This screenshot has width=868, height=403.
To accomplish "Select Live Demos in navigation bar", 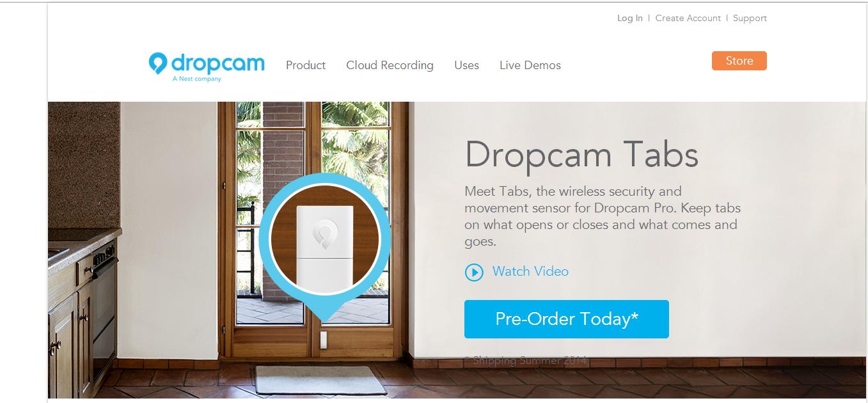I will point(530,65).
